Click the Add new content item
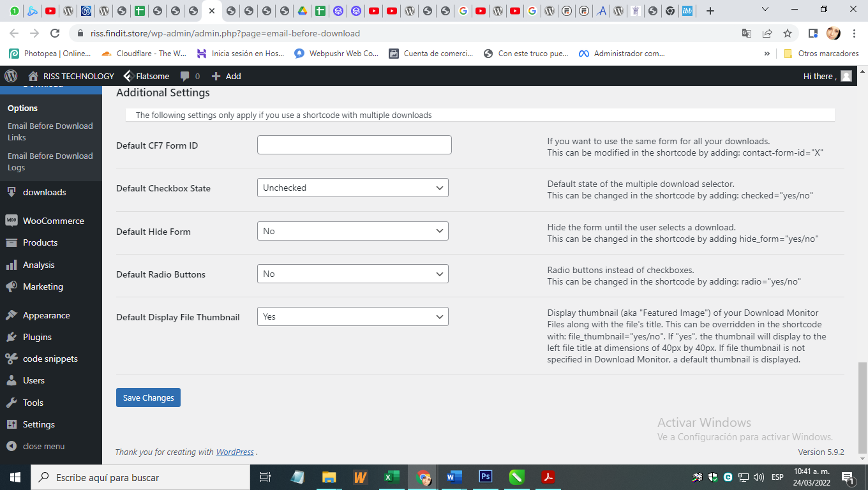The height and width of the screenshot is (490, 868). (226, 76)
